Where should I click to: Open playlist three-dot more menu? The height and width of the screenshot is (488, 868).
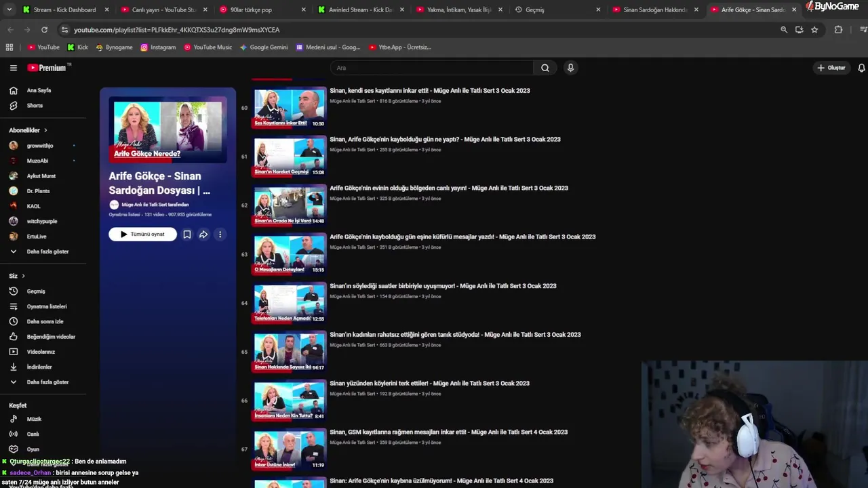(x=220, y=235)
